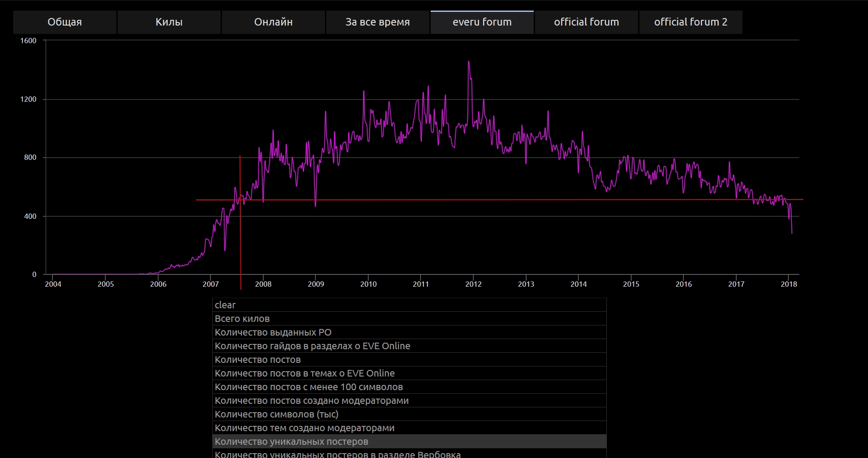Click the 400 label on y-axis

pyautogui.click(x=30, y=216)
